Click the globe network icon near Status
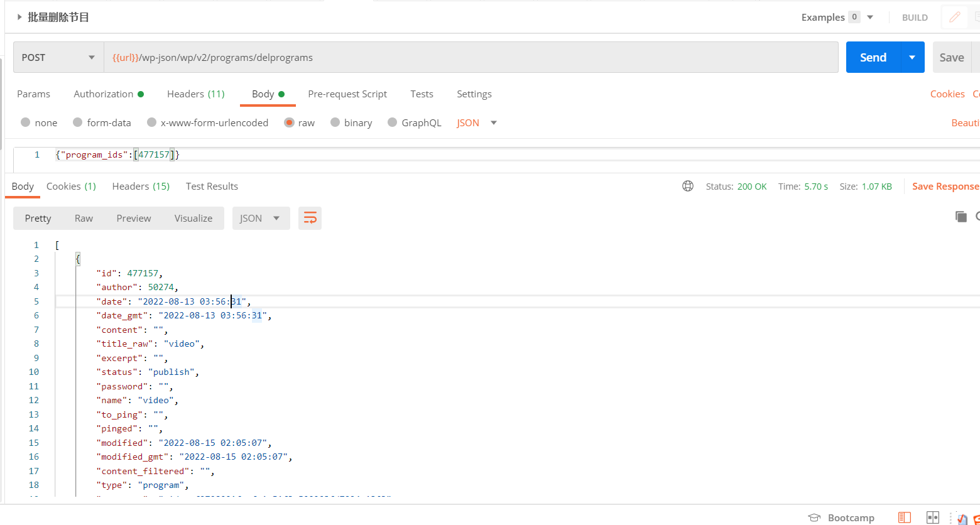The width and height of the screenshot is (980, 525). 688,187
